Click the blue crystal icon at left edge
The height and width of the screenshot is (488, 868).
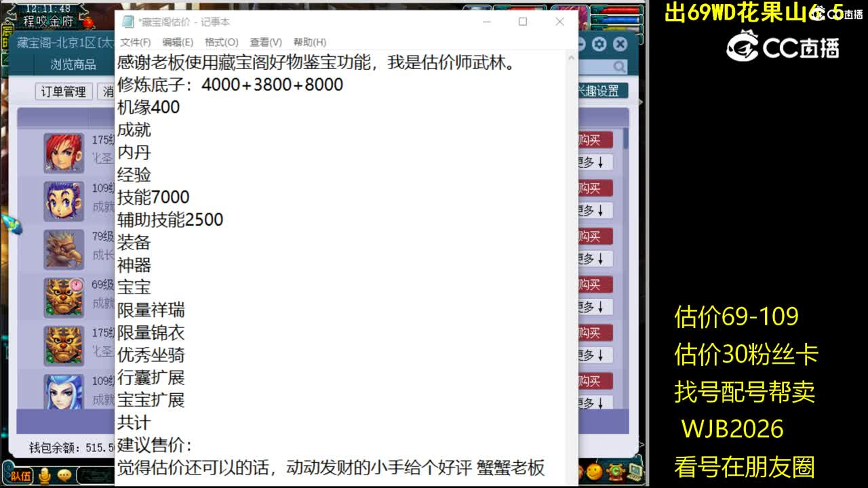click(x=12, y=224)
